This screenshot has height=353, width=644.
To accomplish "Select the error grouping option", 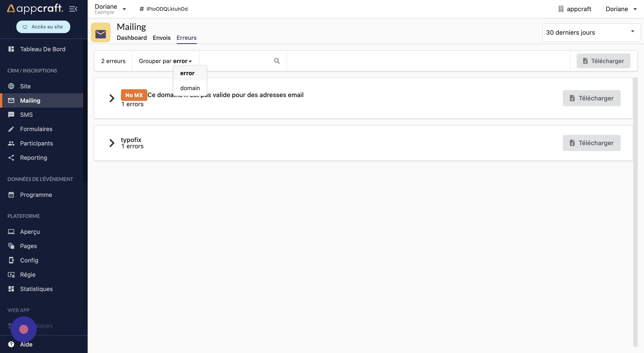I will (187, 73).
